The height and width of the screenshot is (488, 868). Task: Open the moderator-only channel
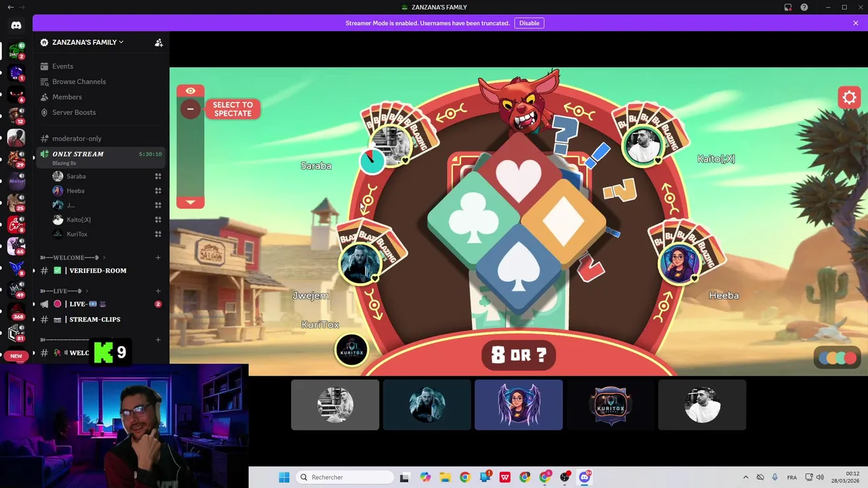coord(101,138)
